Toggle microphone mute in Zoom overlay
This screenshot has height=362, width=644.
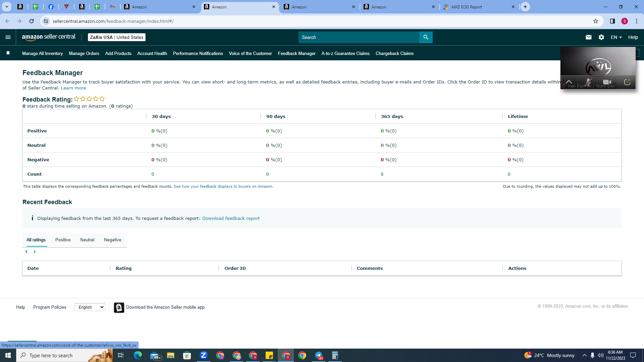click(588, 82)
